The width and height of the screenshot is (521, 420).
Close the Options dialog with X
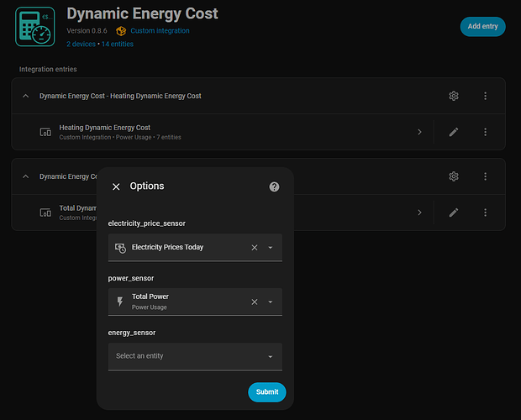(116, 186)
